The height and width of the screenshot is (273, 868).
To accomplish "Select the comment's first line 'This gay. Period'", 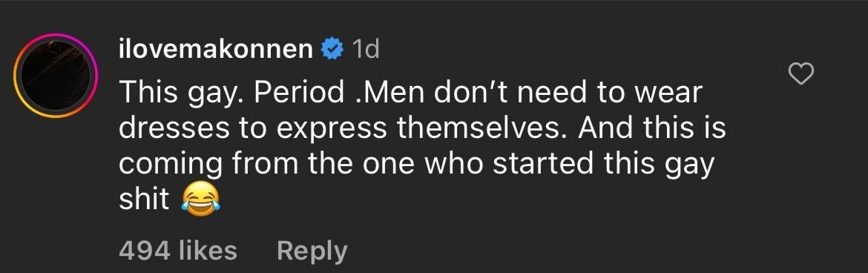I will coord(231,93).
